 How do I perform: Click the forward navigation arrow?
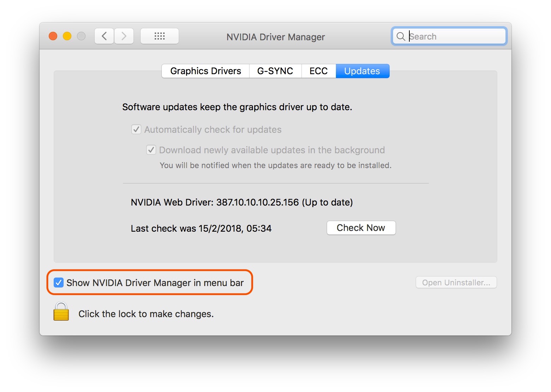pos(124,36)
